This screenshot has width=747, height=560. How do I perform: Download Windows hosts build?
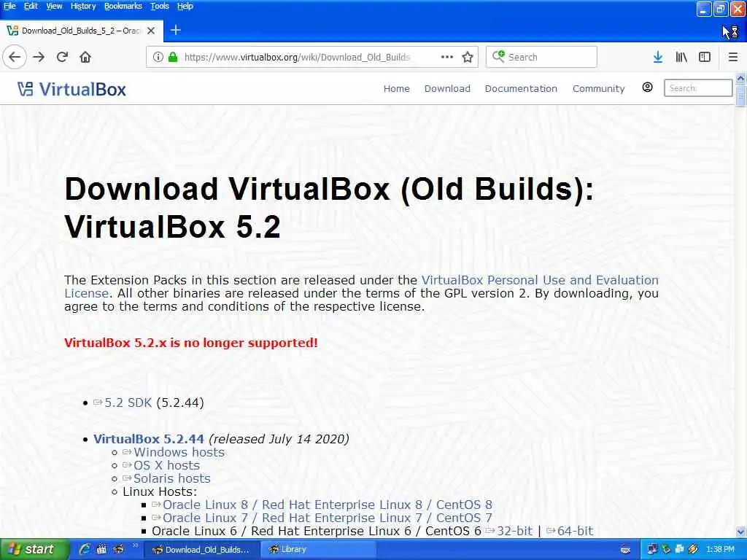point(179,452)
